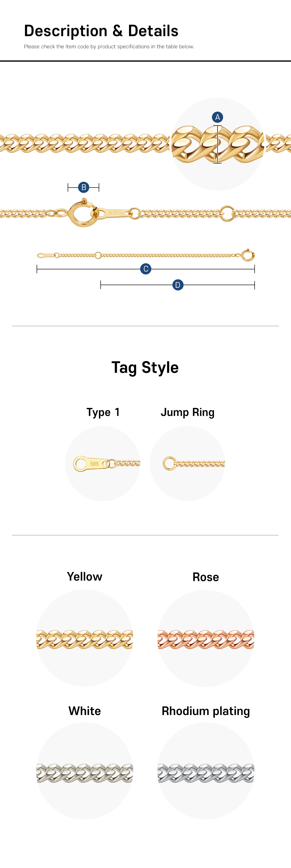The image size is (291, 868).
Task: Select the Jump Ring tag image
Action: click(x=187, y=464)
